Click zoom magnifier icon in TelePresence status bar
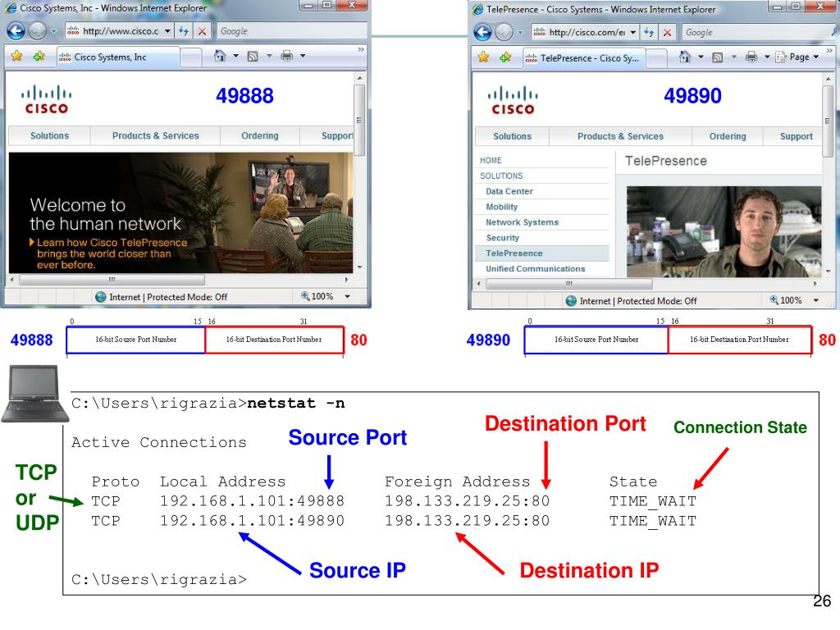The image size is (840, 630). click(774, 300)
